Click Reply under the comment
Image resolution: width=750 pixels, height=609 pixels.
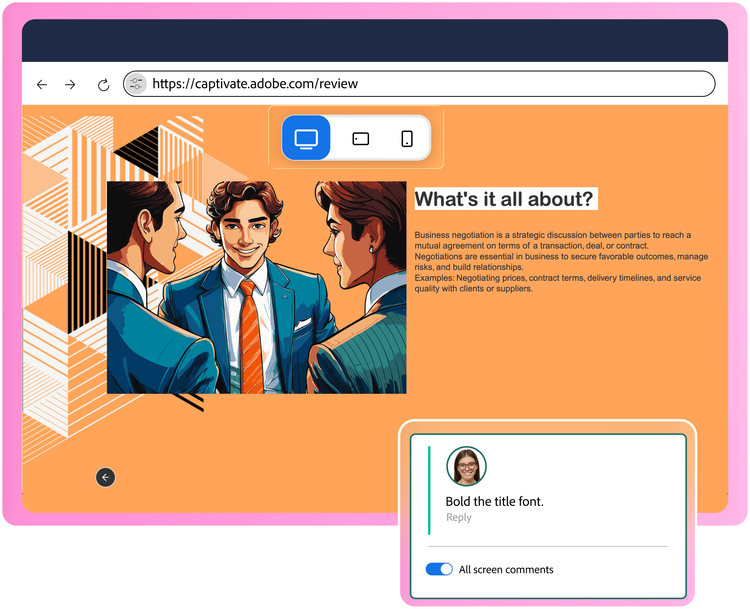[x=459, y=517]
